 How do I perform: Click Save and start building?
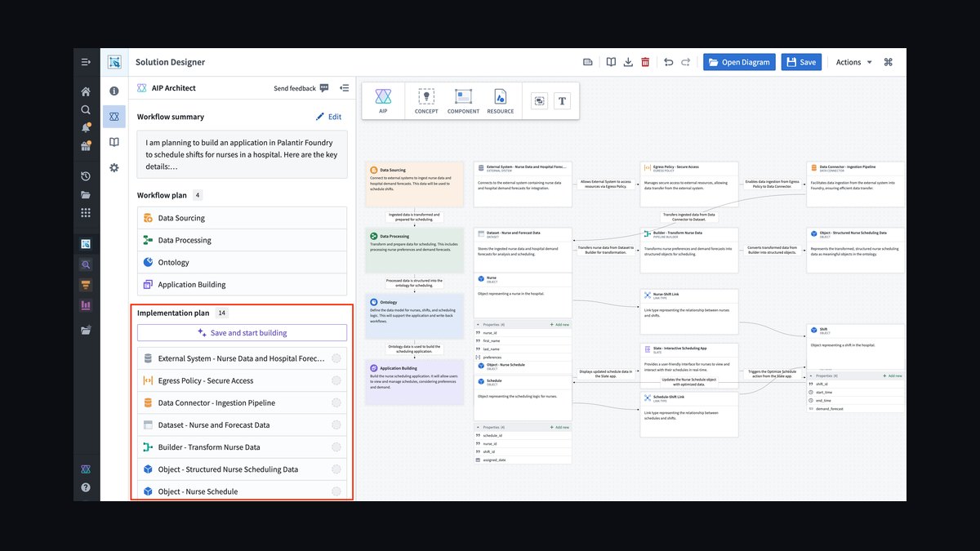242,333
